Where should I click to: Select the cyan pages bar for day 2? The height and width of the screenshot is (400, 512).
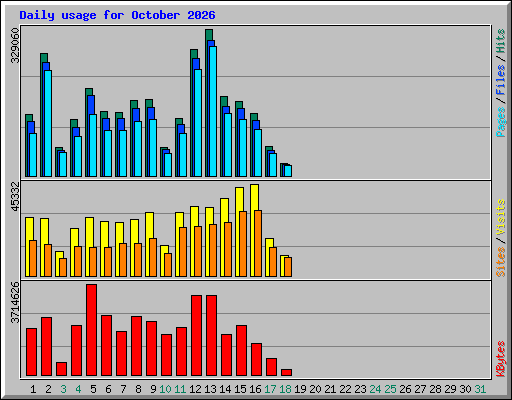(x=48, y=123)
